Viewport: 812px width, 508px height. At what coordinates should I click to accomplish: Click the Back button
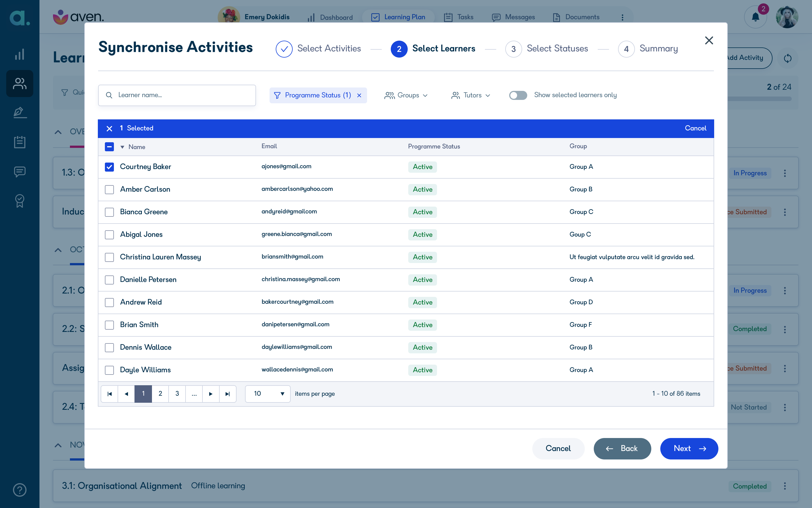(x=622, y=448)
